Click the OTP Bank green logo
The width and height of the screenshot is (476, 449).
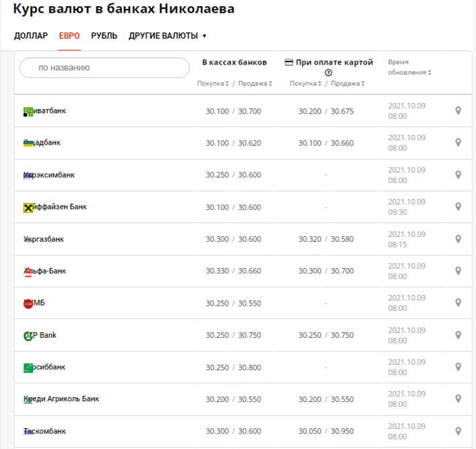[x=28, y=336]
